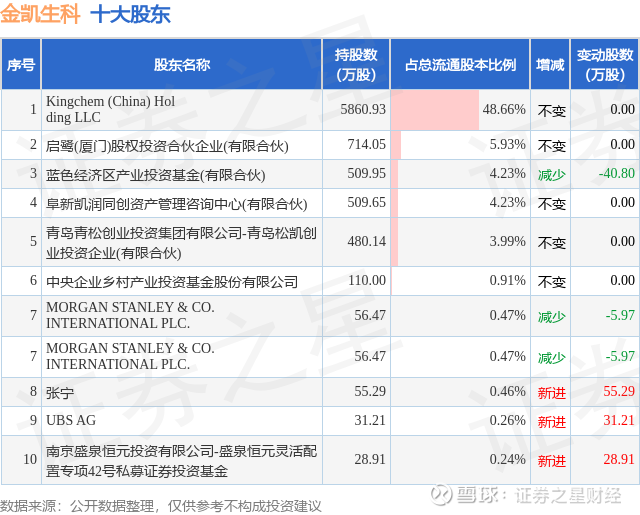This screenshot has height=515, width=640.
Task: Select the 占总流通股本比例 column header
Action: pos(460,64)
